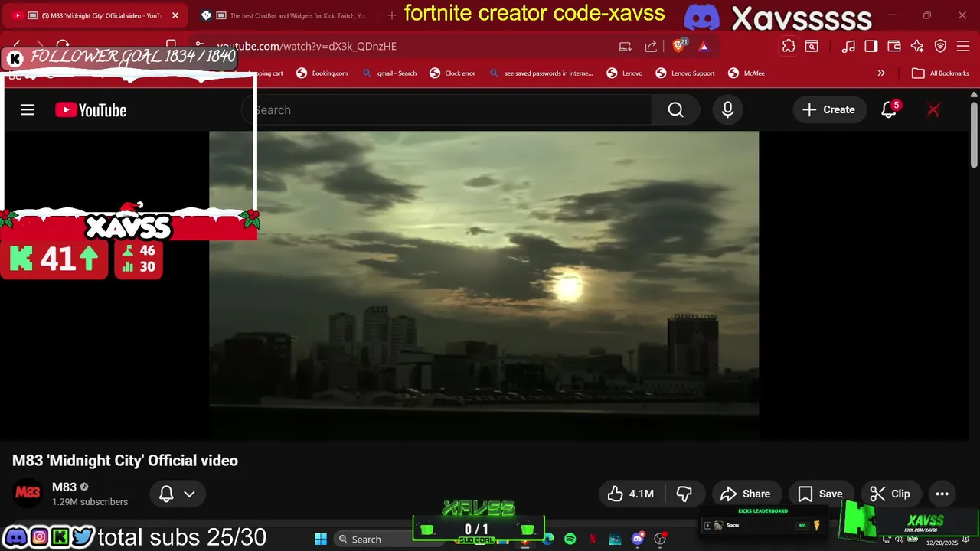Click the address bar URL youtube.com/watch
This screenshot has width=980, height=551.
click(306, 46)
